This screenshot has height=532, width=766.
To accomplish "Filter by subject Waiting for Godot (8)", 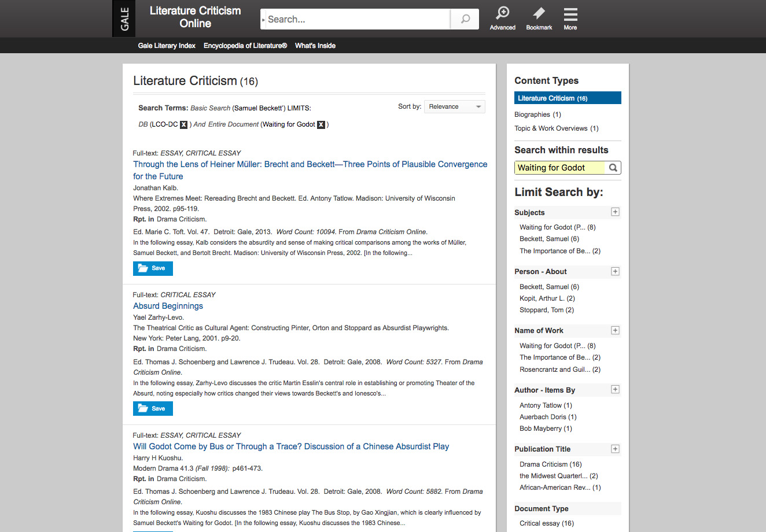I will tap(557, 227).
